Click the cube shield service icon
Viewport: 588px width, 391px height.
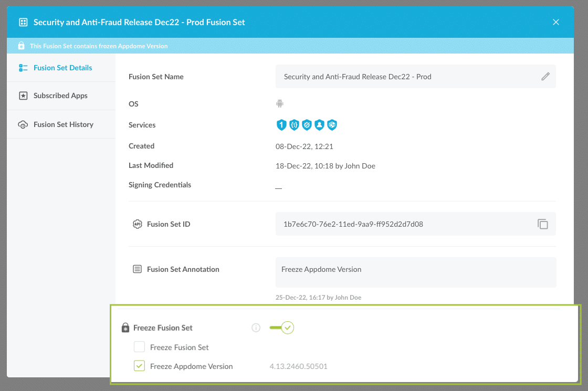click(332, 125)
